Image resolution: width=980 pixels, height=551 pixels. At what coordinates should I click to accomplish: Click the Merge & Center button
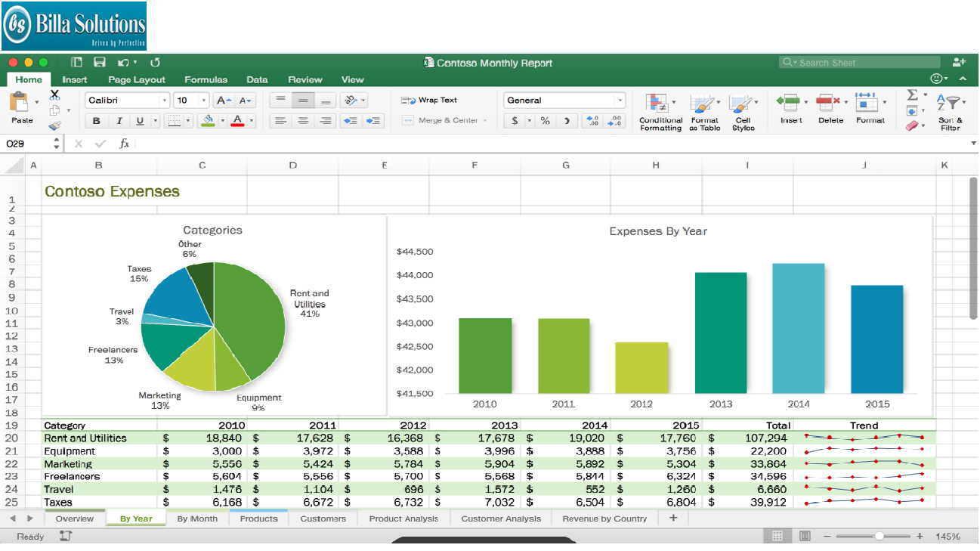click(x=445, y=121)
